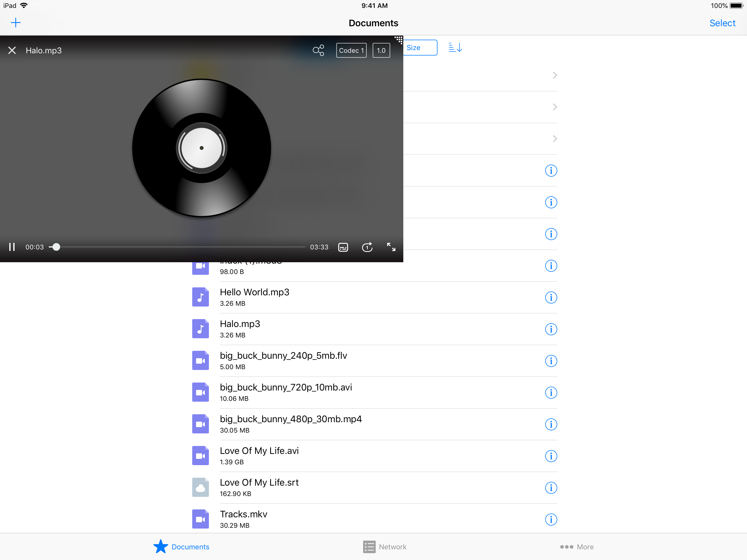Viewport: 747px width, 560px height.
Task: Toggle the sort order arrow icon
Action: [x=455, y=48]
